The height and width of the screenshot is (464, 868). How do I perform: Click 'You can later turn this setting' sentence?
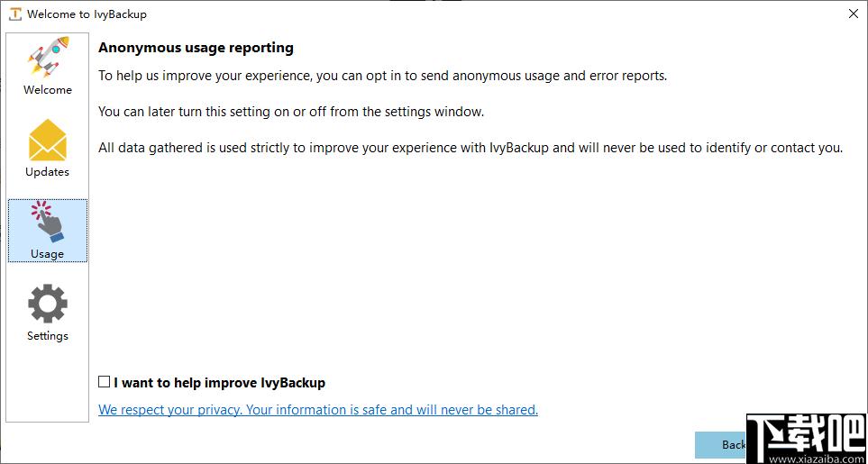point(291,112)
